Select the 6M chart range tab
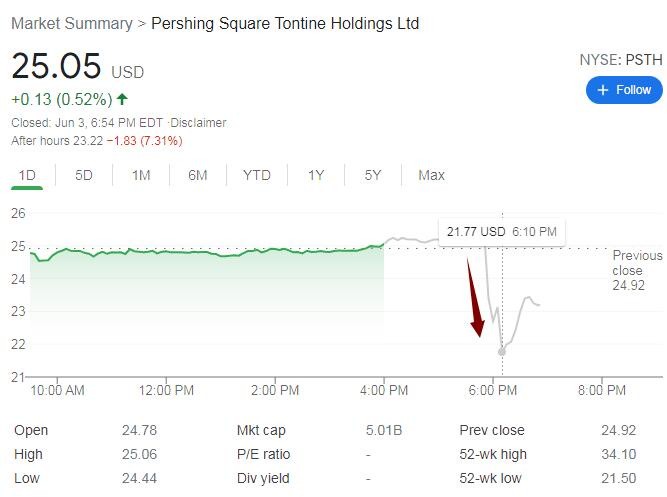 (198, 176)
